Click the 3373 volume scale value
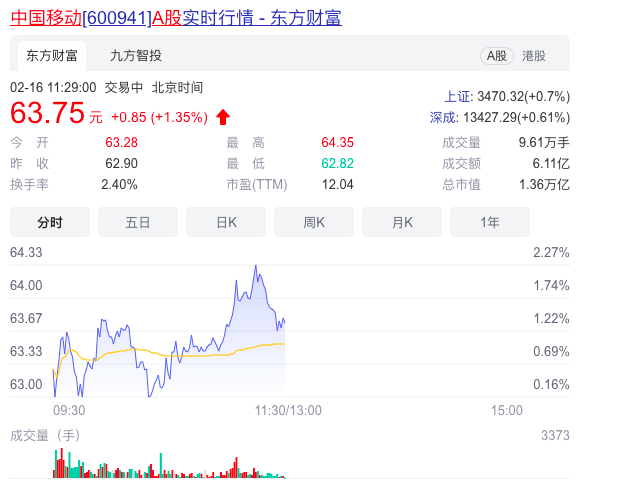The width and height of the screenshot is (634, 485). point(555,436)
